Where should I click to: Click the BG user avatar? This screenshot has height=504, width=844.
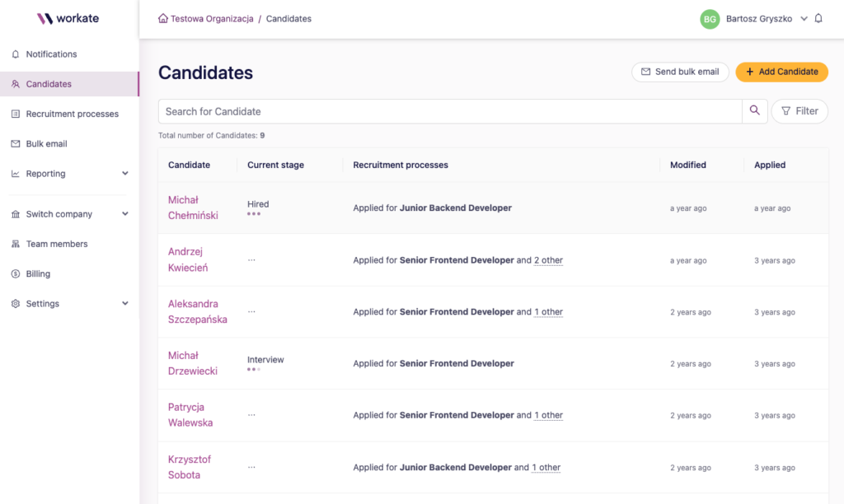pos(710,19)
